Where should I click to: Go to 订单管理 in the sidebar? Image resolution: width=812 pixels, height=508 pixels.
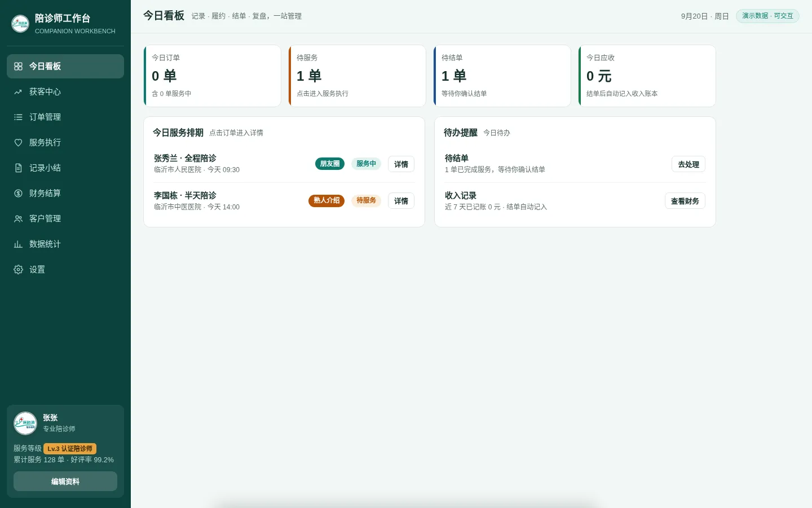pos(65,117)
